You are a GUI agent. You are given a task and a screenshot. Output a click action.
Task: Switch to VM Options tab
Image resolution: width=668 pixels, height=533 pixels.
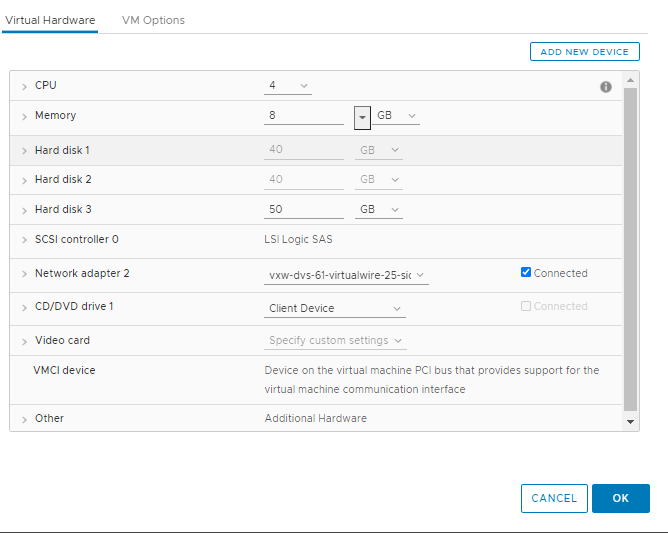(x=153, y=20)
